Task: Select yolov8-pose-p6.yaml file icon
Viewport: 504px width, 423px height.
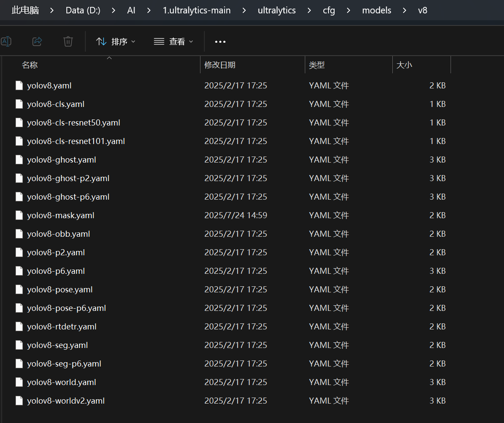Action: pyautogui.click(x=19, y=308)
